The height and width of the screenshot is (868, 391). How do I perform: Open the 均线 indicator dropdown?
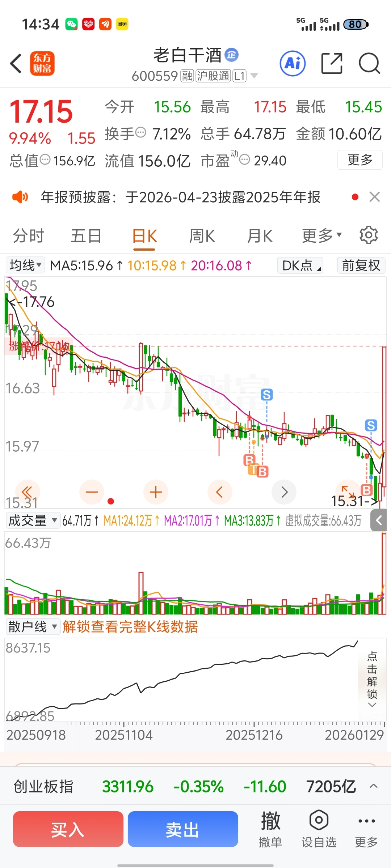click(x=25, y=265)
